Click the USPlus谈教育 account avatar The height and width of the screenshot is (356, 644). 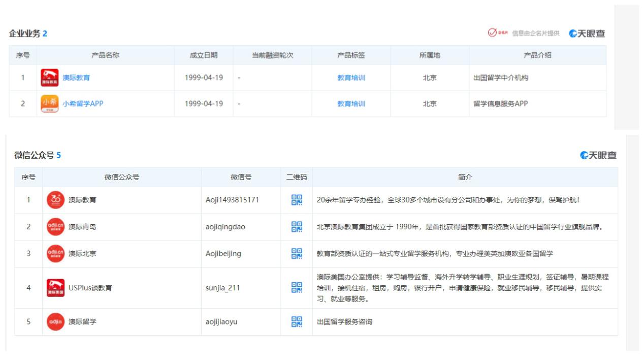pyautogui.click(x=55, y=288)
